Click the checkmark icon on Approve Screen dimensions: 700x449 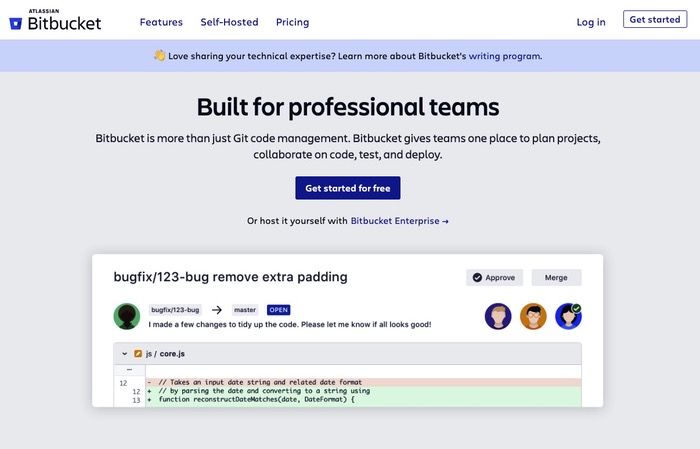point(477,278)
